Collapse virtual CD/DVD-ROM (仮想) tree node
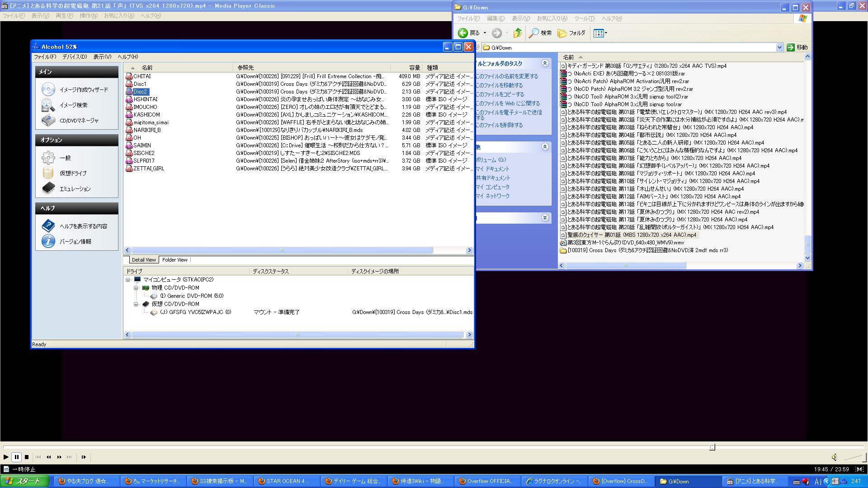The height and width of the screenshot is (488, 868). coord(136,304)
